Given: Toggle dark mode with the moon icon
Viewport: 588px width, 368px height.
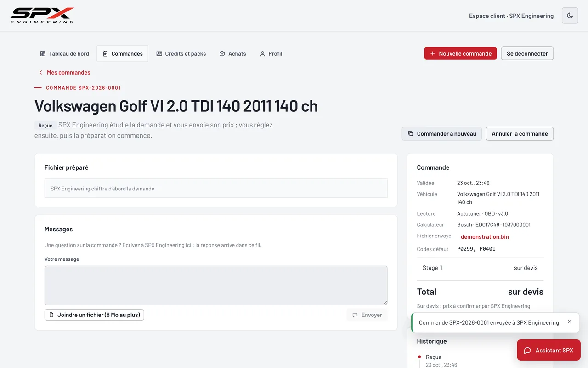Looking at the screenshot, I should pyautogui.click(x=570, y=16).
